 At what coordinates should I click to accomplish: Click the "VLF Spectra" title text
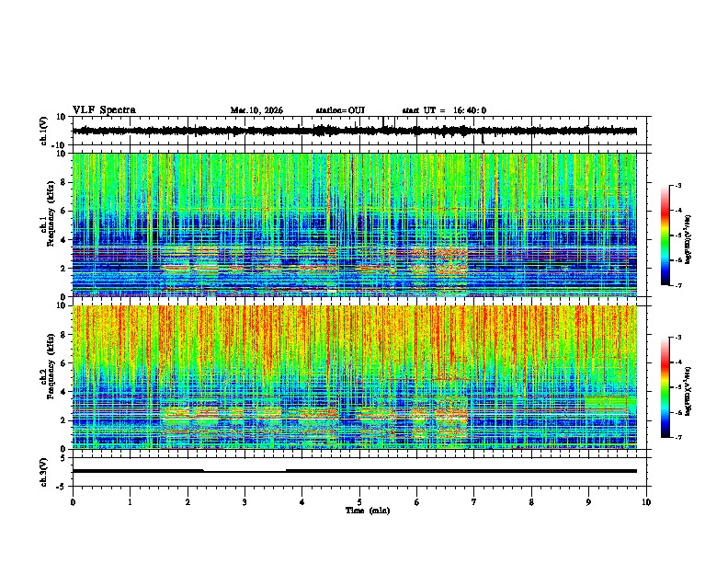pos(104,110)
